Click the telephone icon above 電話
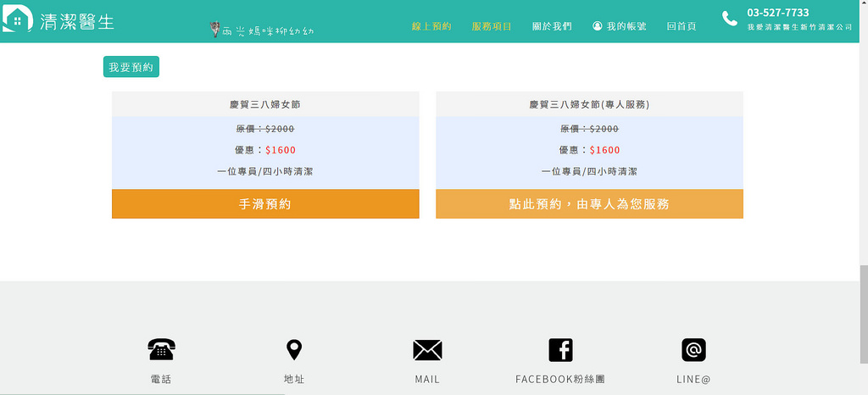The width and height of the screenshot is (868, 395). [x=161, y=349]
